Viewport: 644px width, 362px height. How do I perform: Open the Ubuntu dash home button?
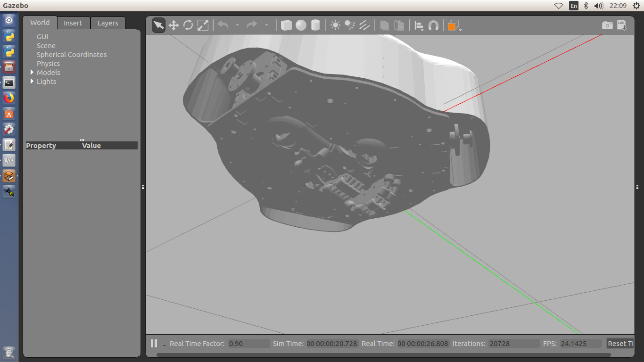pos(9,20)
